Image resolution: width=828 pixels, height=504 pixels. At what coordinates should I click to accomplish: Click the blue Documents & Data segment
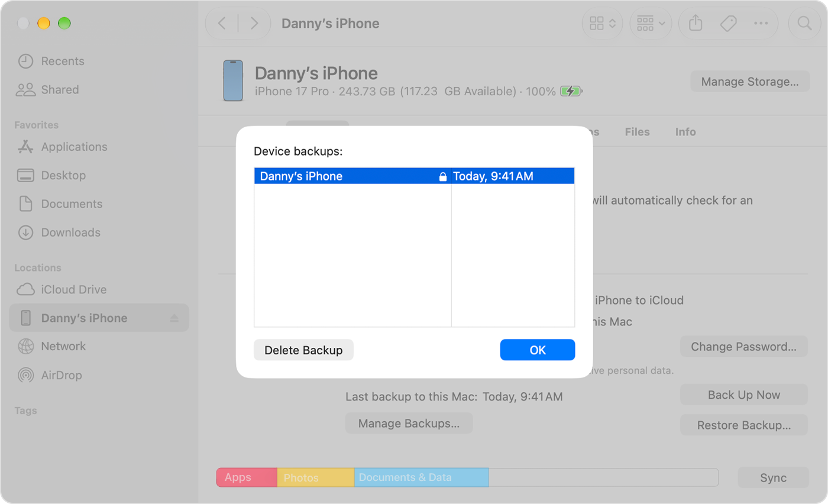(x=421, y=477)
